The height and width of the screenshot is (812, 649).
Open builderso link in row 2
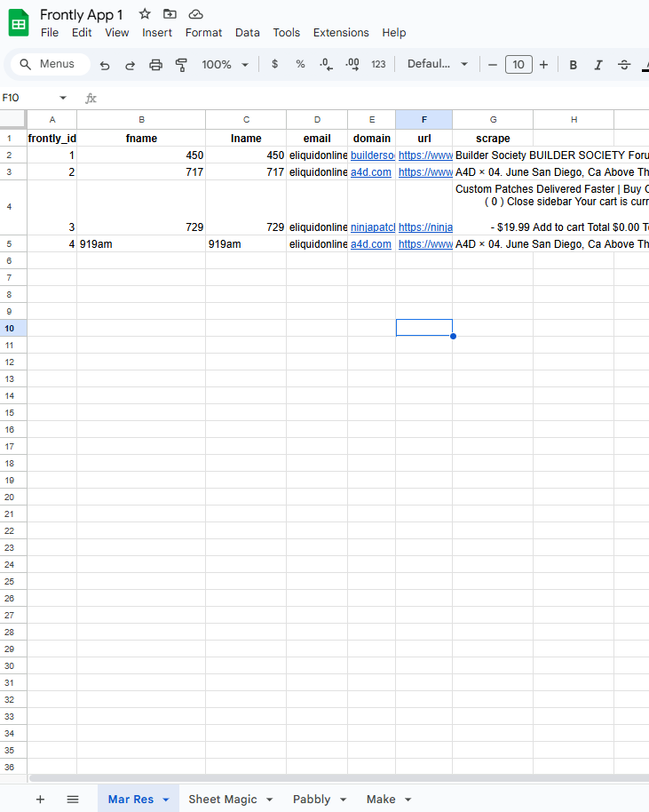click(373, 155)
